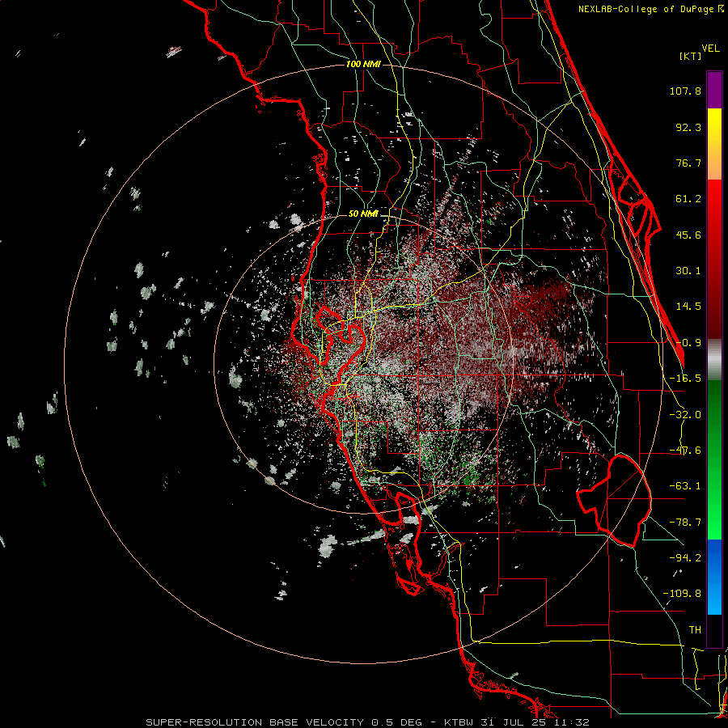Click the 107.8 legend value

tap(685, 91)
